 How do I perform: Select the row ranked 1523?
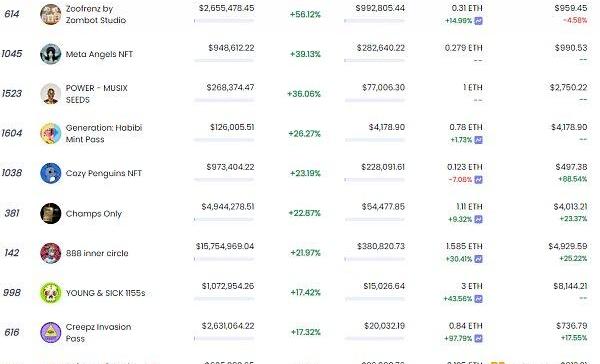click(296, 94)
